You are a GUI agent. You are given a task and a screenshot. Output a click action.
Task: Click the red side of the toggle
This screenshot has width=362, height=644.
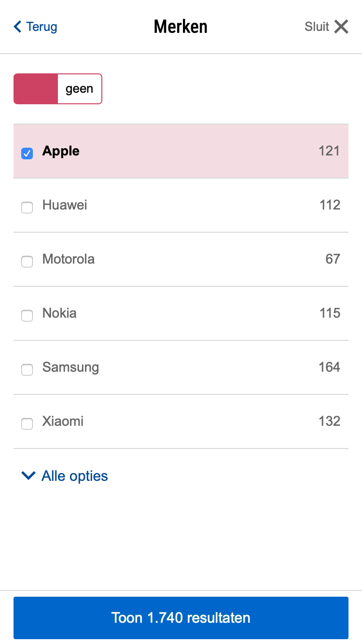pos(36,89)
